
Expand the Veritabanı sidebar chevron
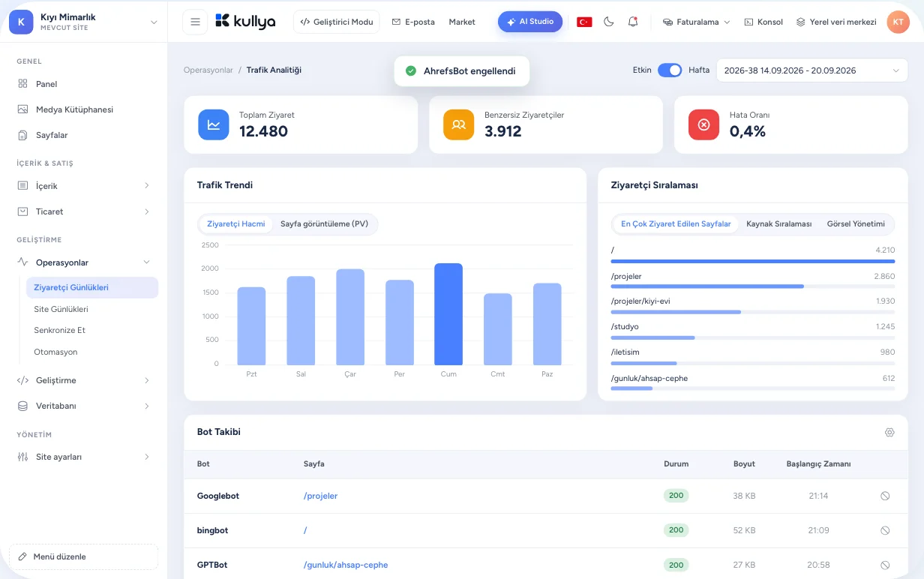click(x=146, y=406)
